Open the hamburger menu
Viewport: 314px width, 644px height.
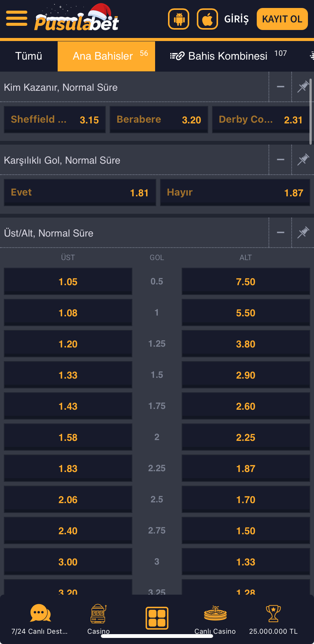pyautogui.click(x=17, y=18)
